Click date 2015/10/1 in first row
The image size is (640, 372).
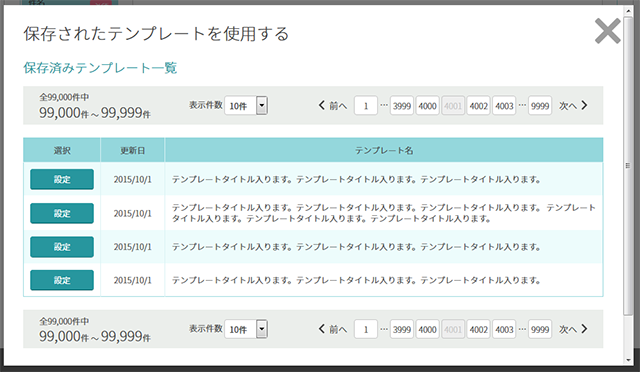point(133,179)
